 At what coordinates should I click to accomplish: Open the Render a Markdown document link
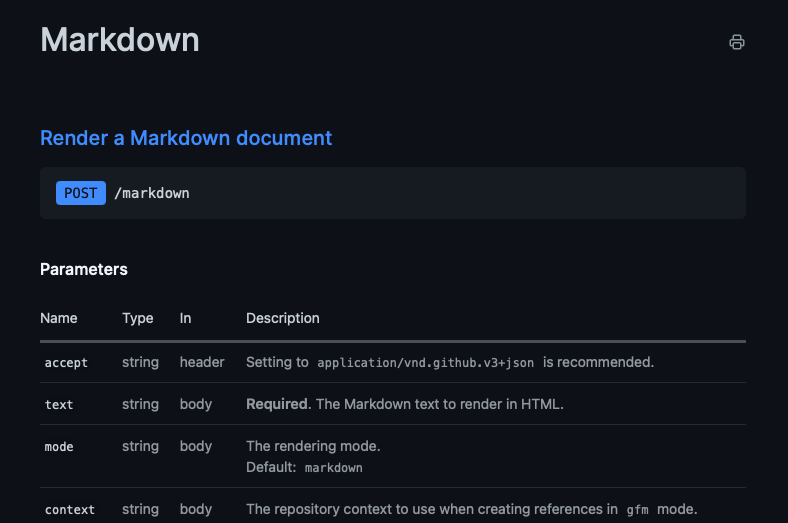(186, 138)
